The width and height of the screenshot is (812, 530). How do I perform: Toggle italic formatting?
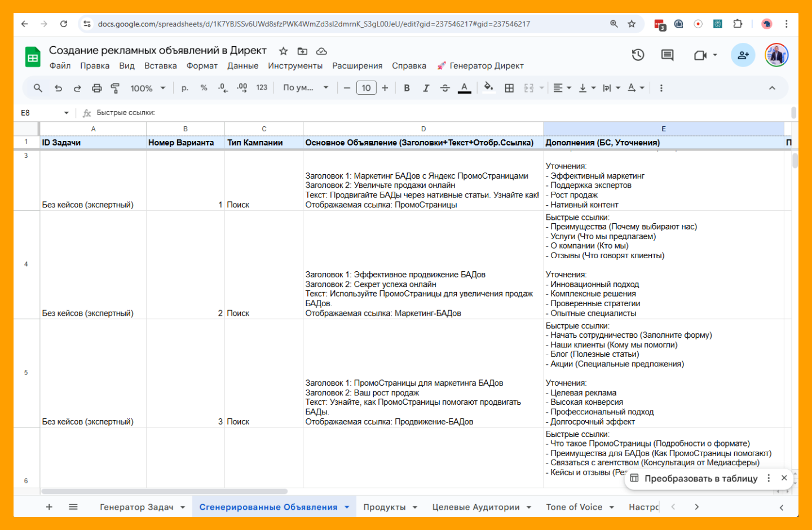[x=426, y=88]
